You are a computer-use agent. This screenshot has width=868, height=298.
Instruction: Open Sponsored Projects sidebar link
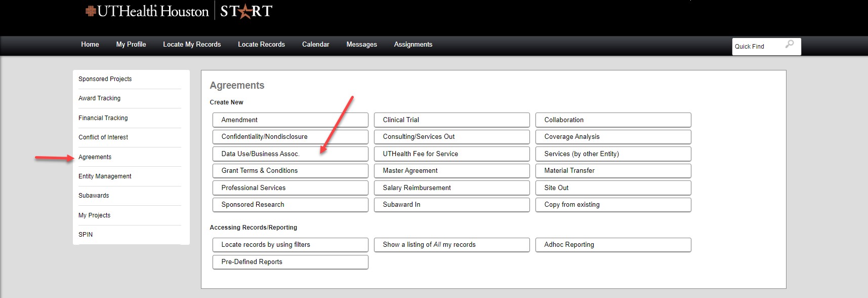click(105, 79)
